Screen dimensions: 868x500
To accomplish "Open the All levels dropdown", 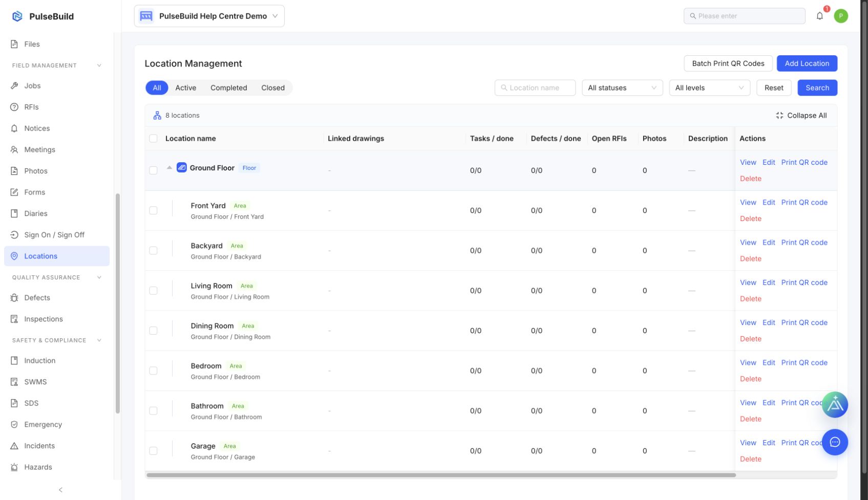I will click(709, 88).
